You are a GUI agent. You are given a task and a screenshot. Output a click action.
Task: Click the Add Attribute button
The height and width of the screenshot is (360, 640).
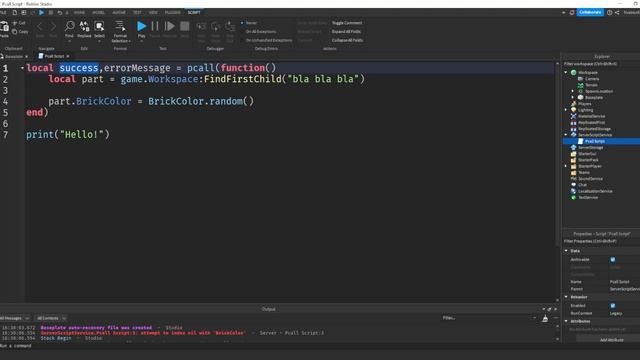(x=611, y=340)
